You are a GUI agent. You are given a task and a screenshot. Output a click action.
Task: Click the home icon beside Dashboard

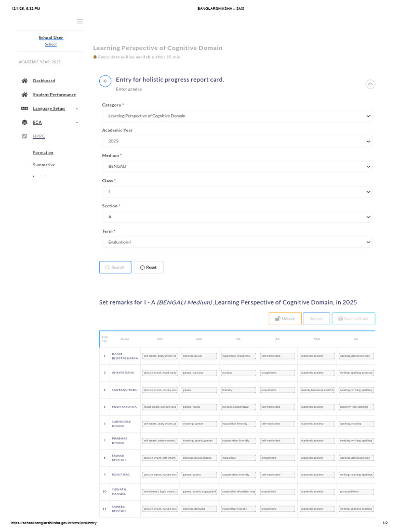pos(24,81)
